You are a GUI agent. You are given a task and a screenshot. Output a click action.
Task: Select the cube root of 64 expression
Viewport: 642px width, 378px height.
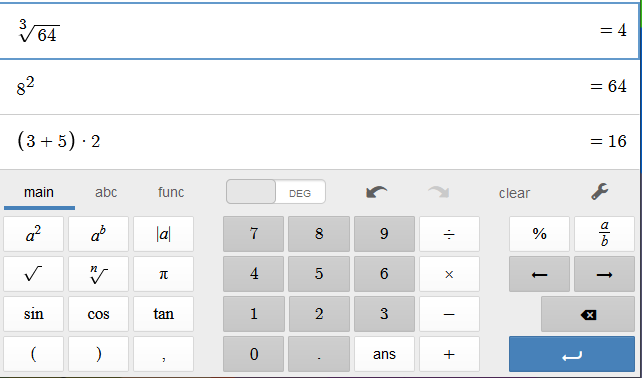coord(320,31)
